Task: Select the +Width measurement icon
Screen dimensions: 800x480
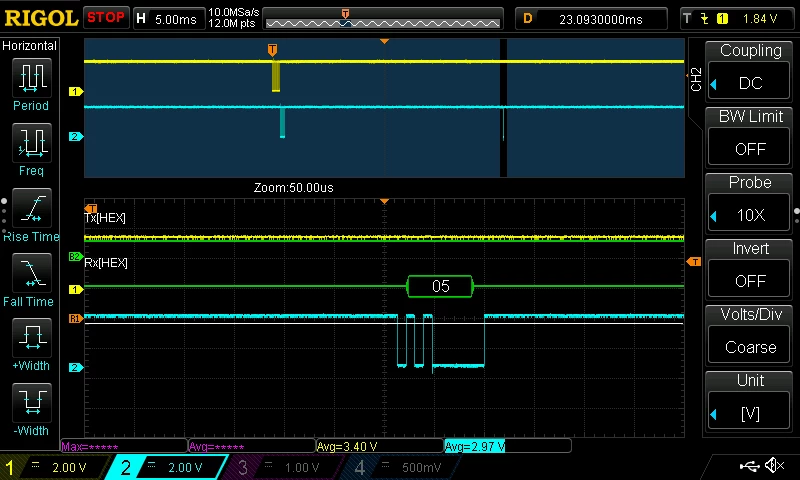Action: click(32, 338)
